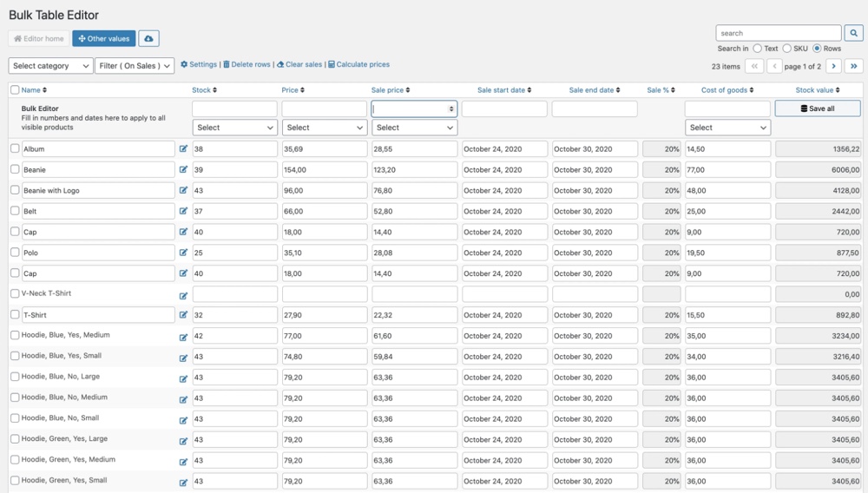Check the Polo row checkbox
The height and width of the screenshot is (493, 868).
(15, 252)
